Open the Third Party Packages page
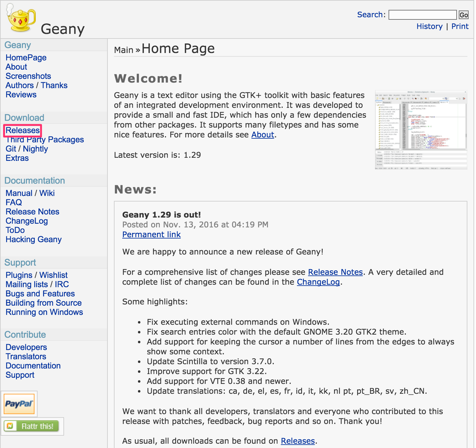Screen dimensions: 476x448 pos(45,140)
